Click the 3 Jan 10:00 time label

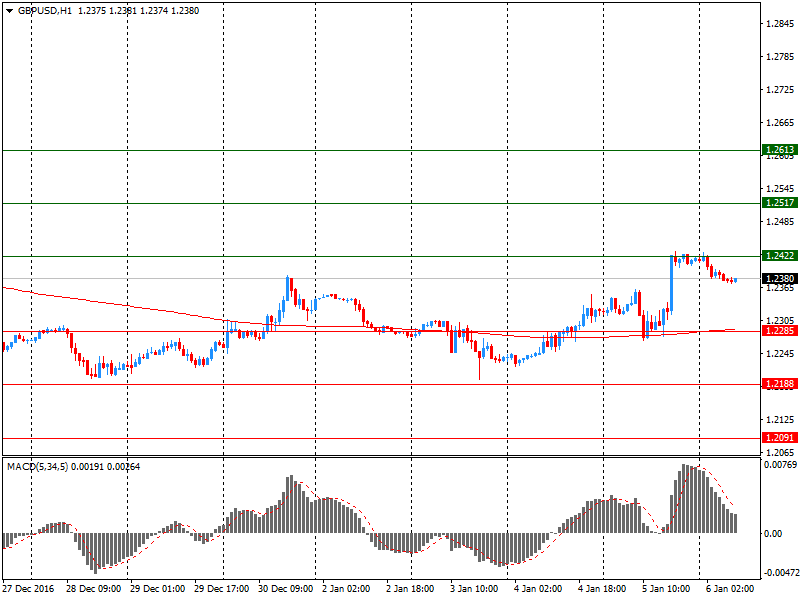[474, 589]
